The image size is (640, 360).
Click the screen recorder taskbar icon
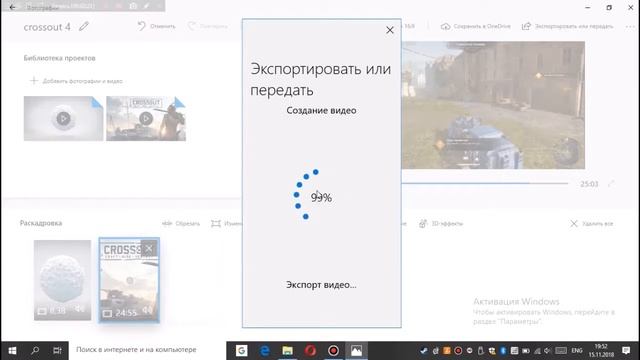(333, 351)
